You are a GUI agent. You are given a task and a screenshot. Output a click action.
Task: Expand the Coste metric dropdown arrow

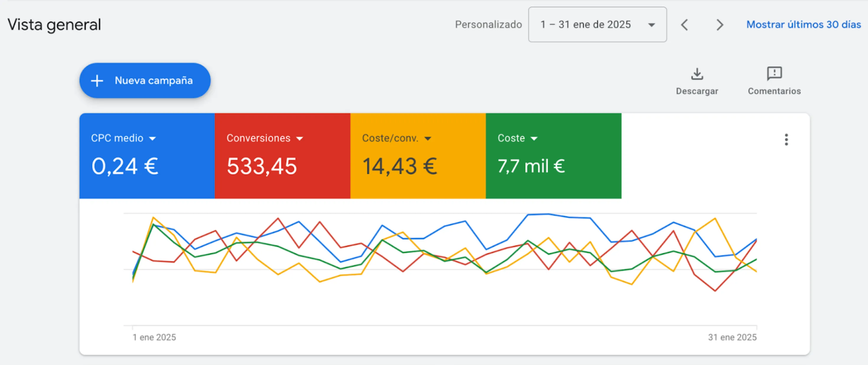[x=534, y=138]
